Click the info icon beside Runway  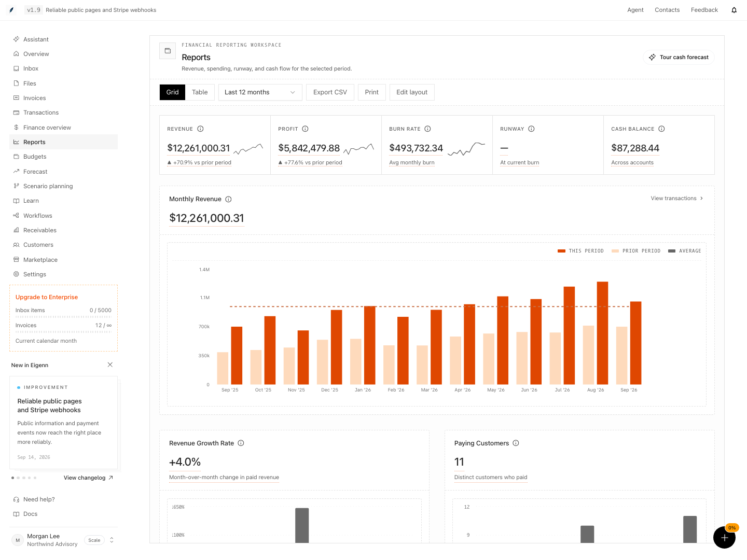pos(531,129)
